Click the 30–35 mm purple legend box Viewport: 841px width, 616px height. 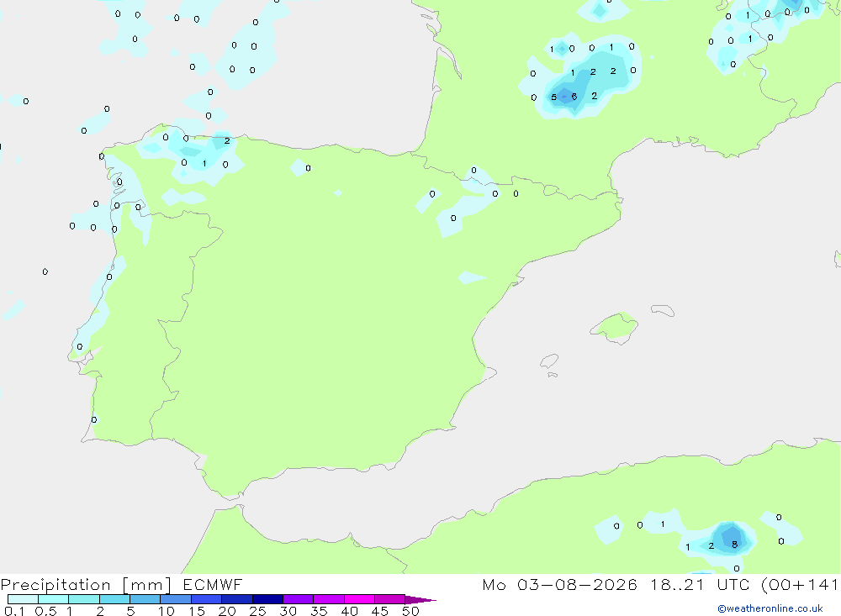click(x=299, y=599)
